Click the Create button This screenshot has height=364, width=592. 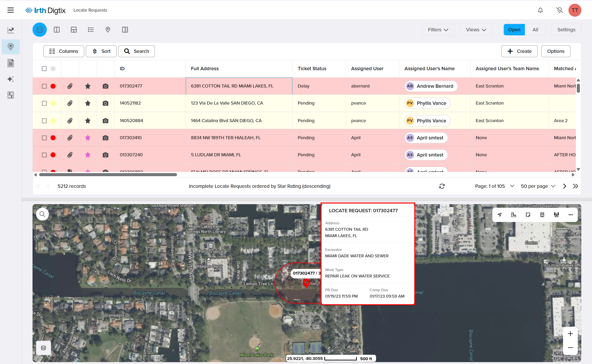click(519, 51)
